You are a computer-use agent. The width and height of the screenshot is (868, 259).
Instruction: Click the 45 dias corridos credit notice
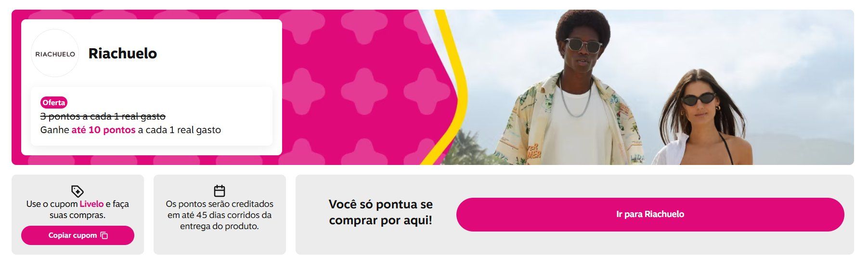point(220,215)
